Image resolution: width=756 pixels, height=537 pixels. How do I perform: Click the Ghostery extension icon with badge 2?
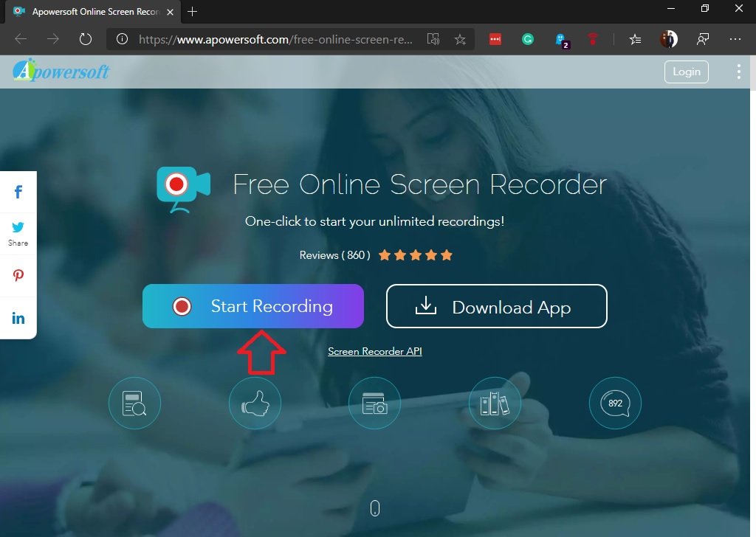(562, 41)
